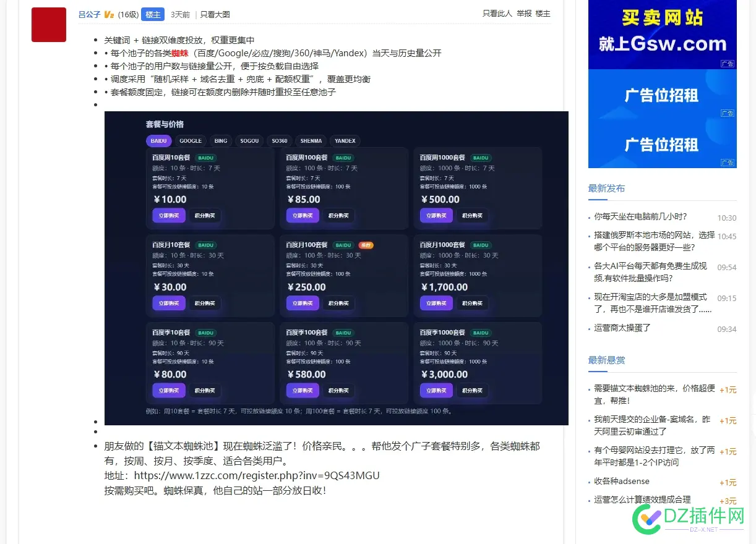Image resolution: width=756 pixels, height=544 pixels.
Task: Click the 广告 label on the 广告位招租 banner
Action: (x=728, y=112)
